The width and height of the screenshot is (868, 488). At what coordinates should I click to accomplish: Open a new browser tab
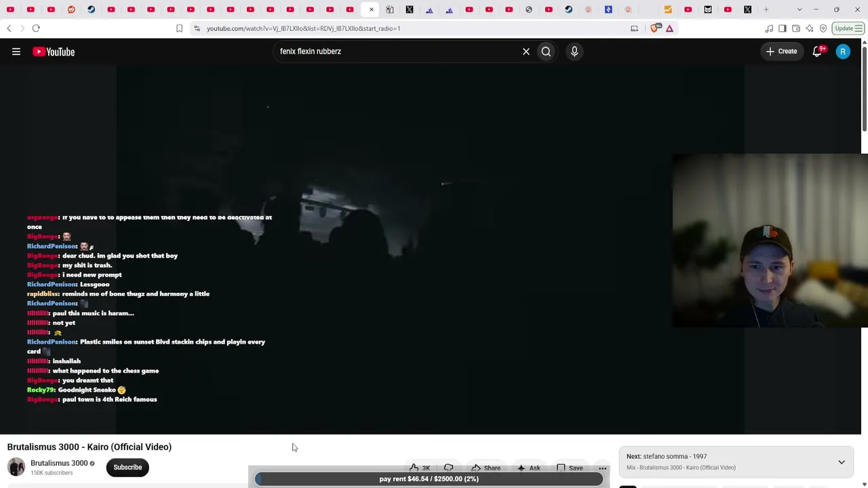[766, 9]
